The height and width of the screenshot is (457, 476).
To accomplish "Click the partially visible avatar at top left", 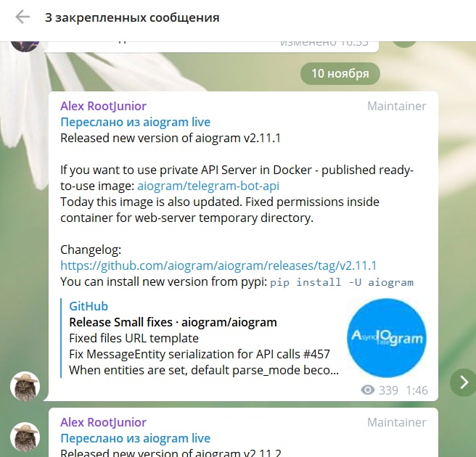I will (25, 46).
